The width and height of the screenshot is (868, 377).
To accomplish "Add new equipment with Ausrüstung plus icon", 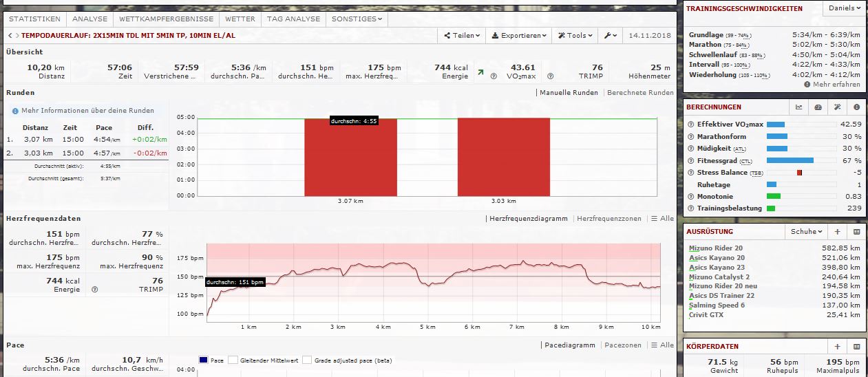I will (837, 232).
